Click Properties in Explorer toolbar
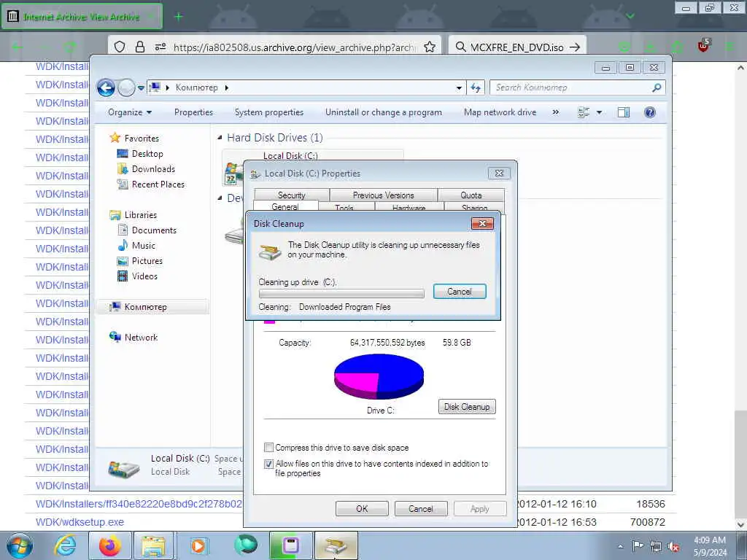 193,112
